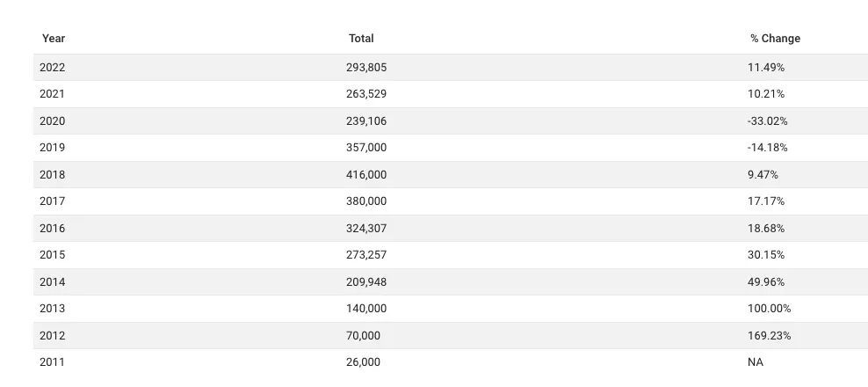This screenshot has width=868, height=387.
Task: Click the -14.18% change value
Action: tap(767, 148)
